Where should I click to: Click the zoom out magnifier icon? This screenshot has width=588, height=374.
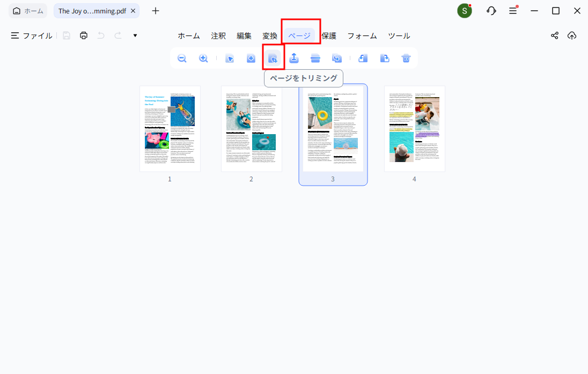[x=182, y=58]
